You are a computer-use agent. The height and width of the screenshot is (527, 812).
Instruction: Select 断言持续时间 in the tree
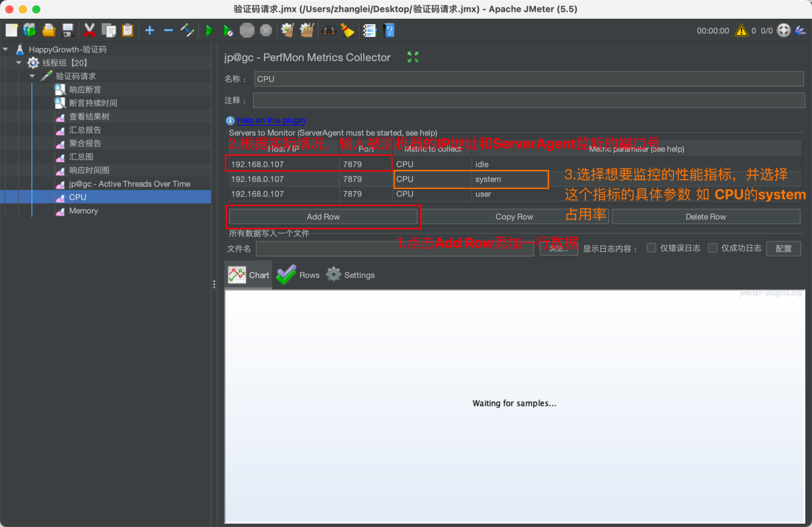click(x=93, y=103)
